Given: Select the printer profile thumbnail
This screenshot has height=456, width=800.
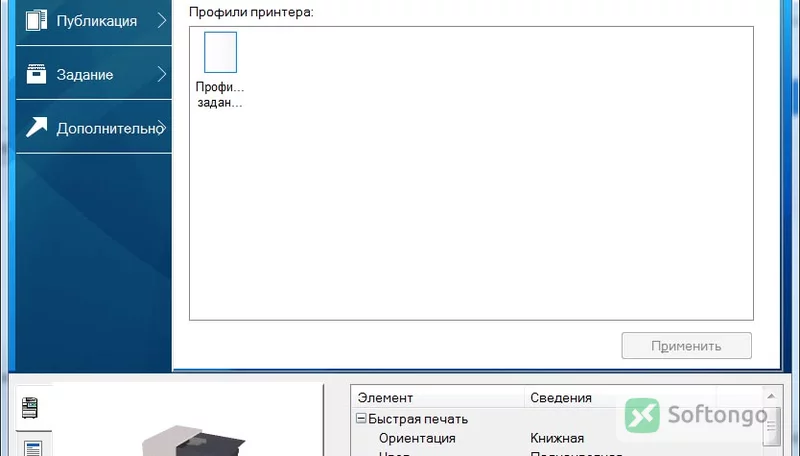Looking at the screenshot, I should (220, 52).
